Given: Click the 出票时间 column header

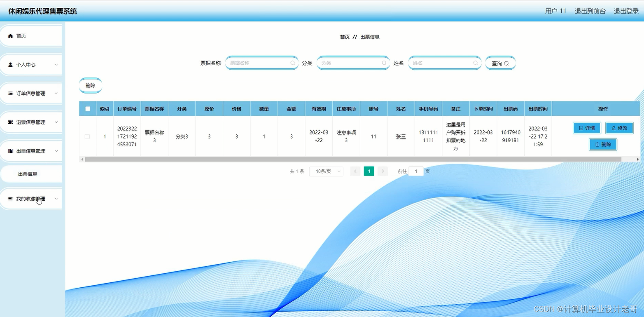Looking at the screenshot, I should pos(538,109).
